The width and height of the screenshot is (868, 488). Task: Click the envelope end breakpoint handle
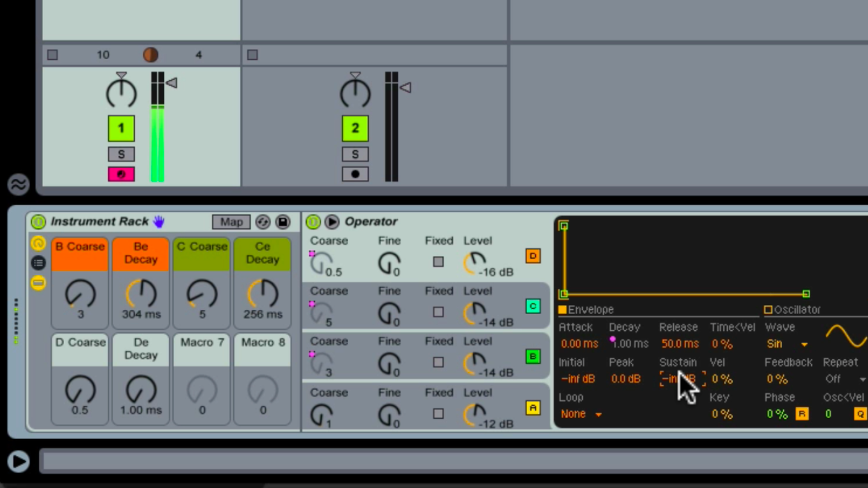(x=806, y=294)
